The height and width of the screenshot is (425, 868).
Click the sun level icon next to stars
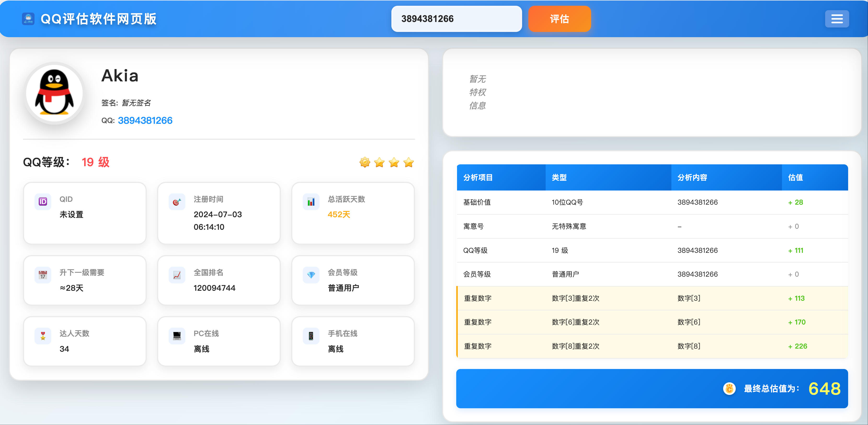pyautogui.click(x=365, y=162)
